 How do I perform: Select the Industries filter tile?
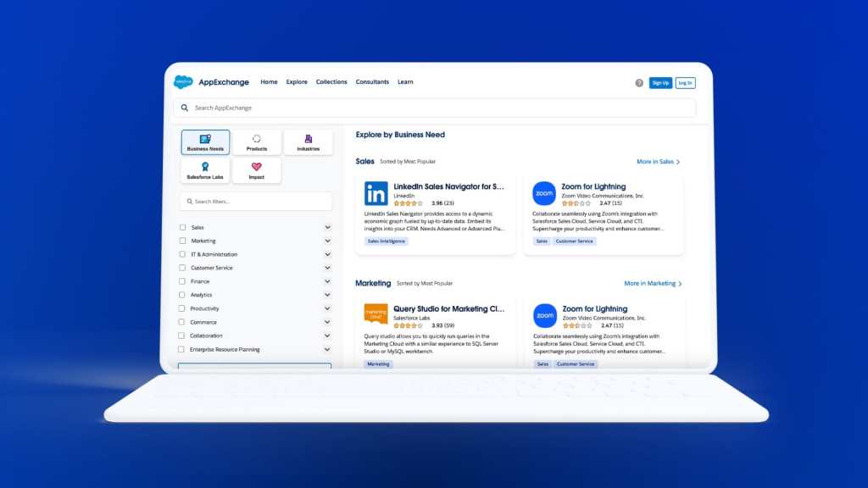pos(308,142)
